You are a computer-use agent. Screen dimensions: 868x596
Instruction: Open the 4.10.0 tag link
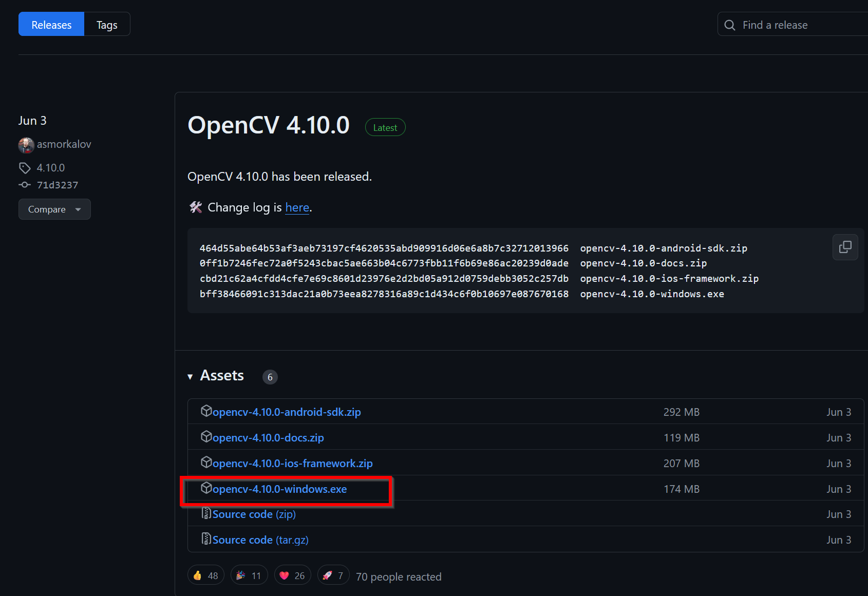pos(51,168)
